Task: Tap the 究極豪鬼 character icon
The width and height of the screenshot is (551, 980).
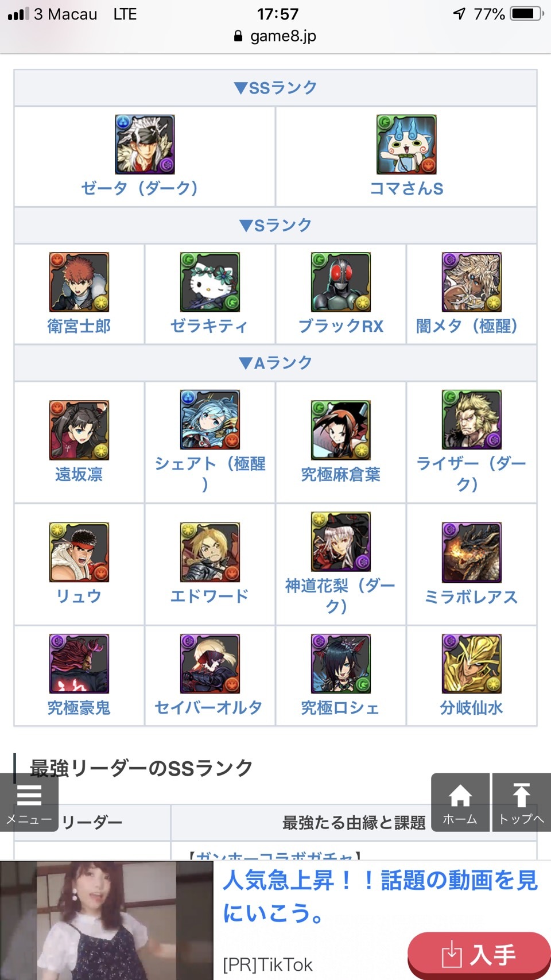Action: click(x=79, y=664)
